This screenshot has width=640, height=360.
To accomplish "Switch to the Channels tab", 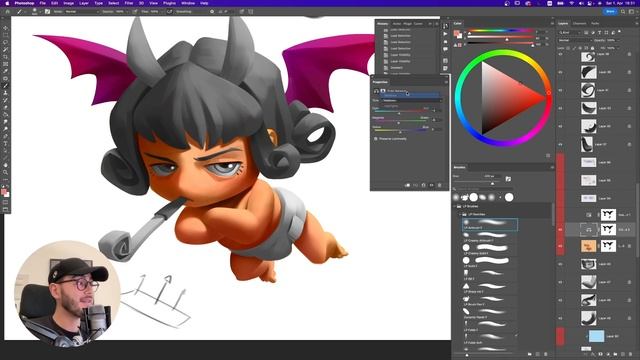I will pyautogui.click(x=580, y=23).
